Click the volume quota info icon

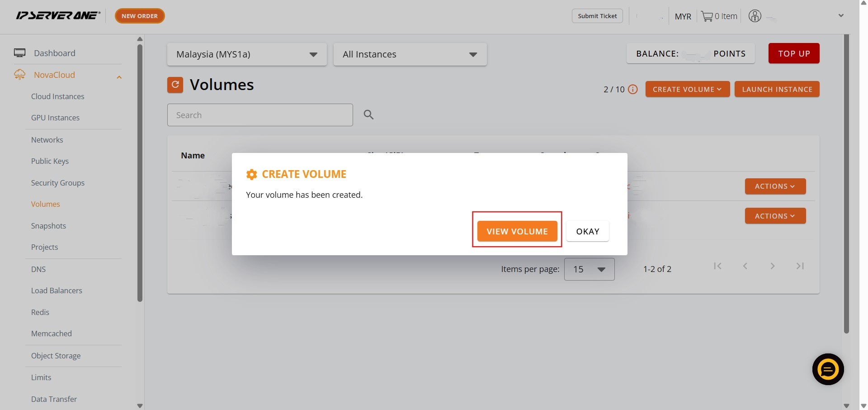[x=633, y=90]
